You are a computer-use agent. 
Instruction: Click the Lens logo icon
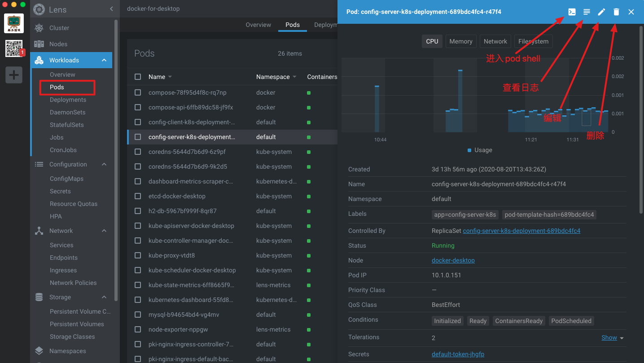[39, 9]
